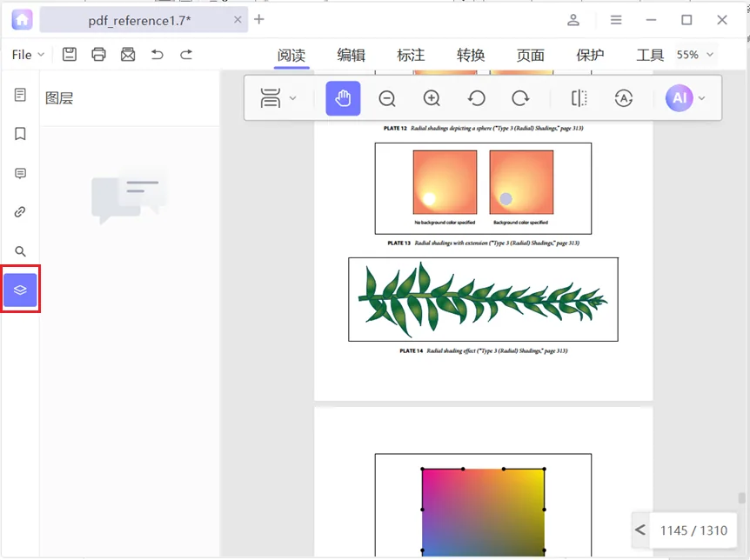Open the attachments link sidebar panel
The height and width of the screenshot is (560, 750).
[x=20, y=212]
